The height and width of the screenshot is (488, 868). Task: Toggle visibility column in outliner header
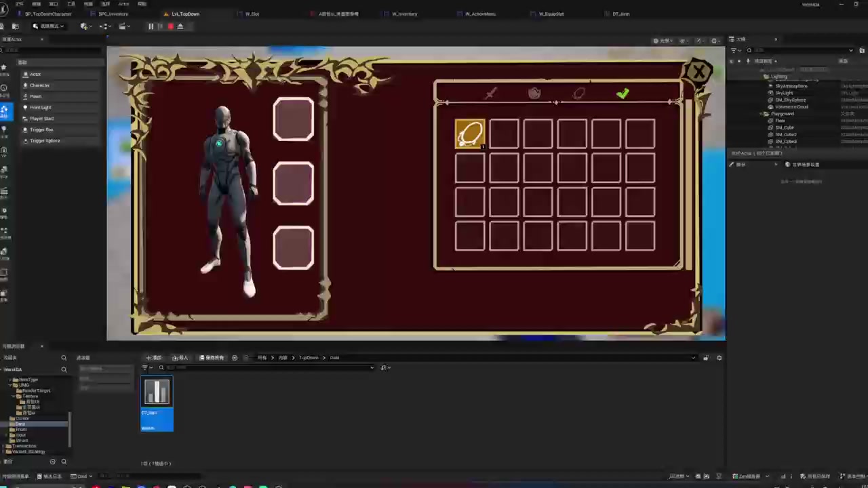pyautogui.click(x=731, y=61)
